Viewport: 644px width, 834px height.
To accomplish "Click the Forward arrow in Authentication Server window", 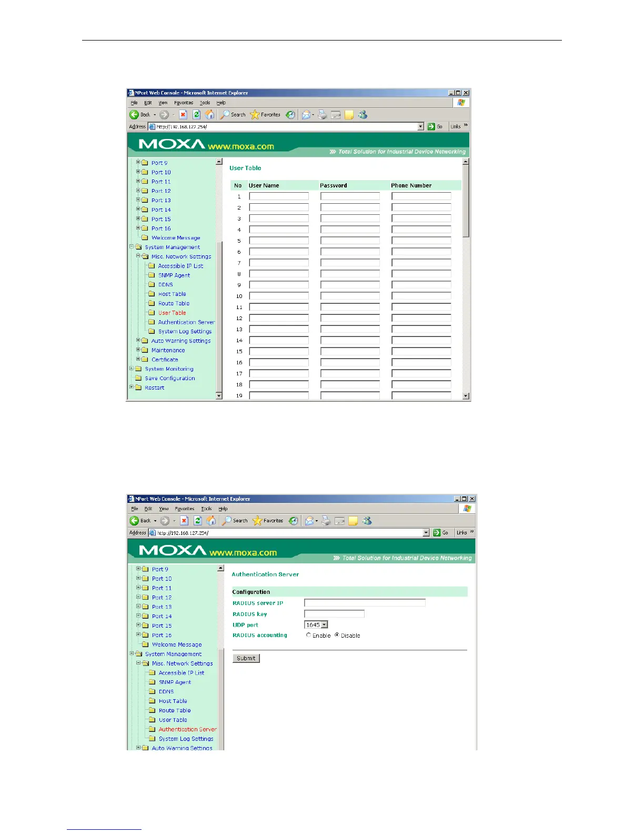I will click(x=165, y=521).
